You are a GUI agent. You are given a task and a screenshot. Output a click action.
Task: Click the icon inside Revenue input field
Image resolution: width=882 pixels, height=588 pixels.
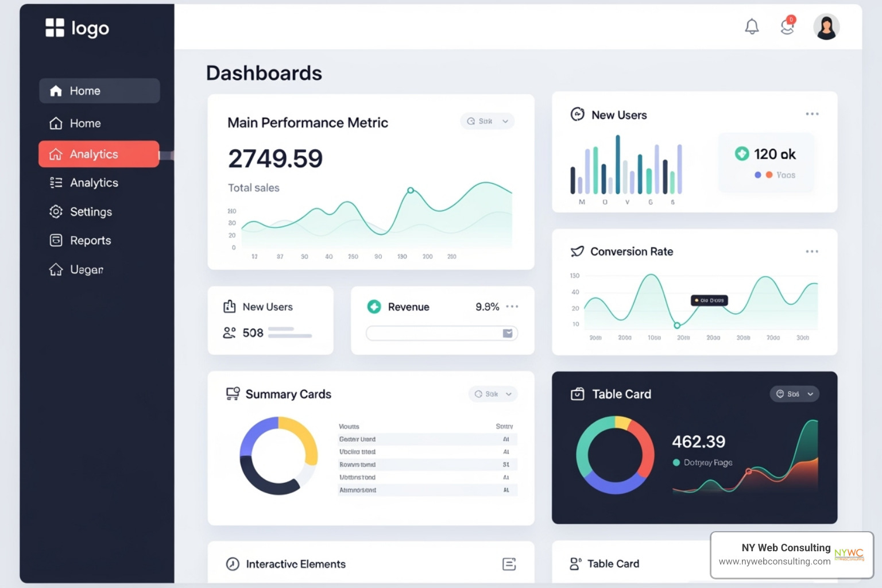508,333
